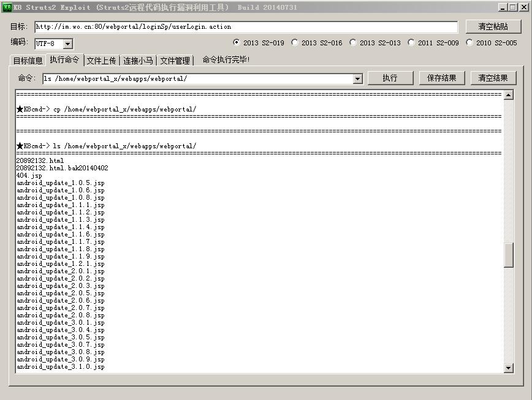Click the K8 application icon in title bar
Screen dimensions: 532x400
point(7,7)
